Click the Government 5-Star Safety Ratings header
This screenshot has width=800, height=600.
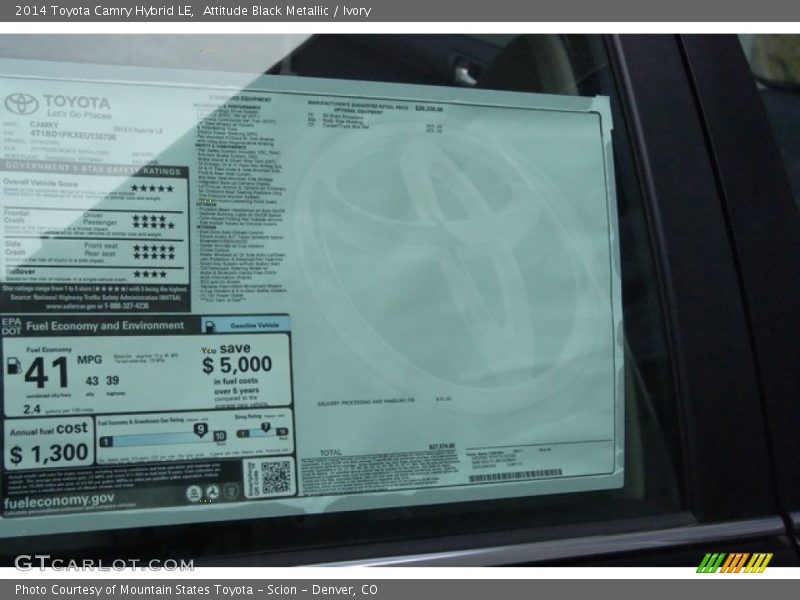pos(94,170)
